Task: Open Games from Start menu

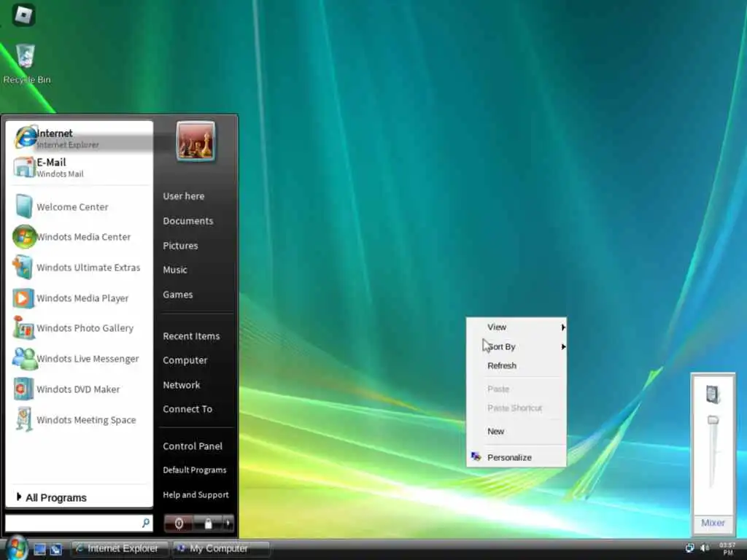Action: click(178, 295)
